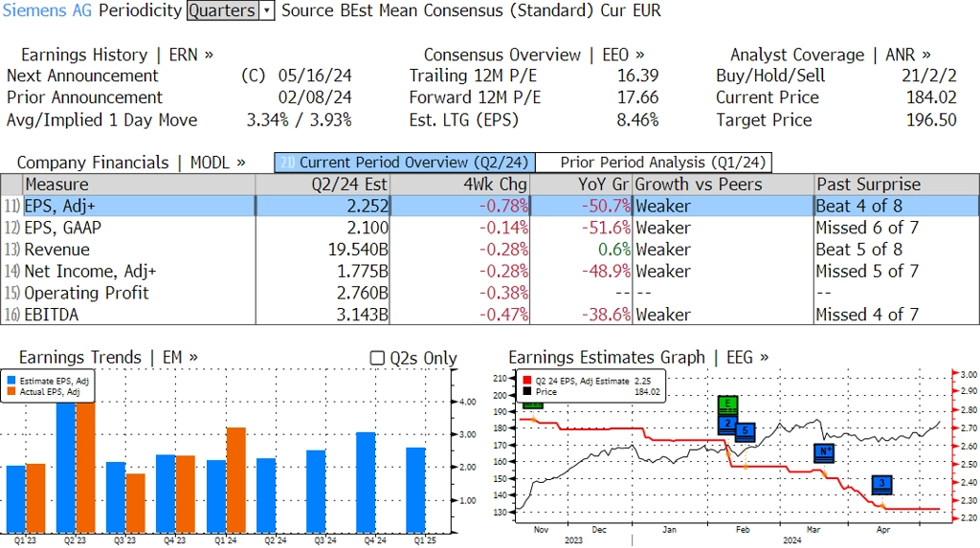Click the 4Wk Chg column header
980x548 pixels.
pos(460,185)
